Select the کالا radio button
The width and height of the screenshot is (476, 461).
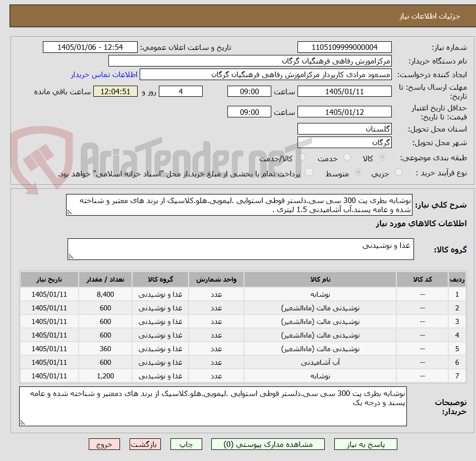coord(383,157)
